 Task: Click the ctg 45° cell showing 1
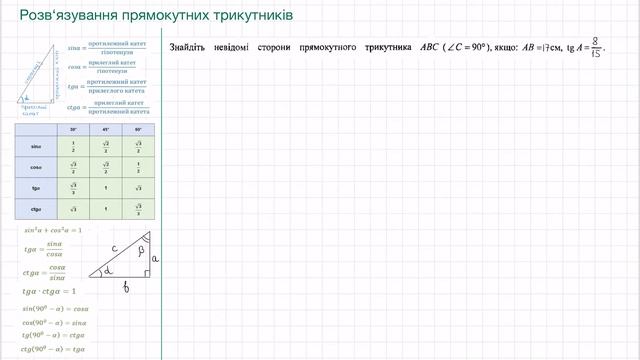coord(106,209)
